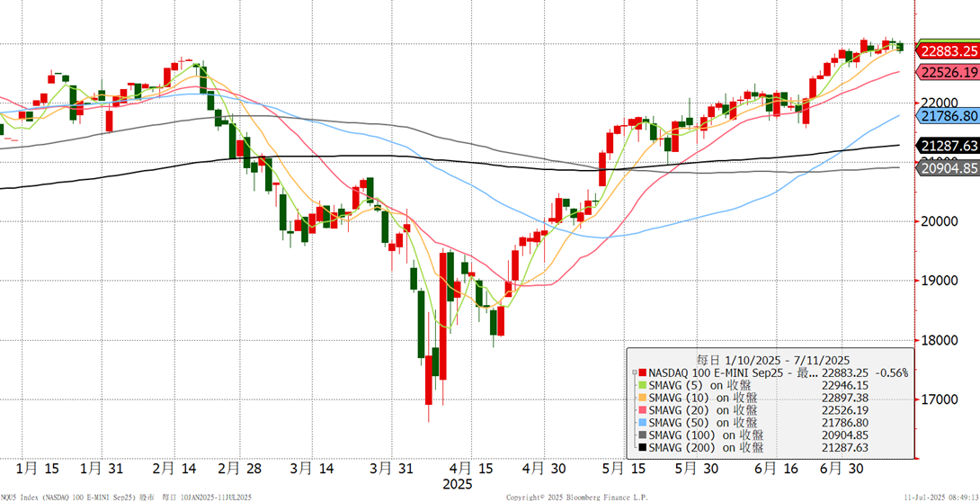Click the 3月 31 date label
The image size is (980, 502).
(x=391, y=468)
